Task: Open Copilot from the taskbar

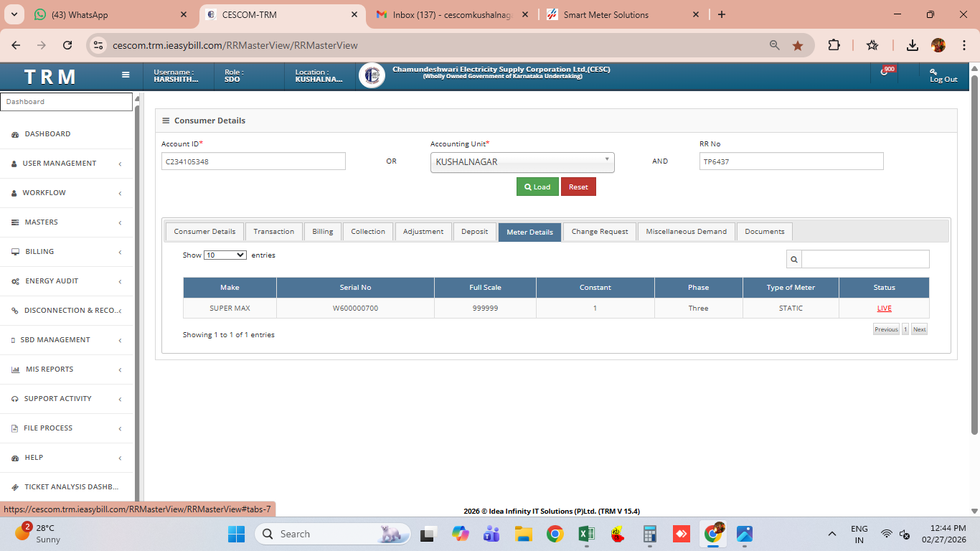Action: tap(460, 534)
